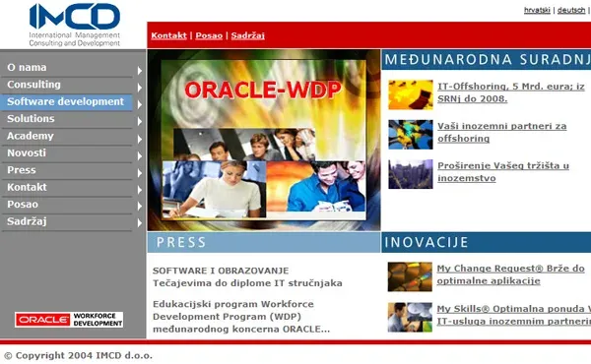Open the Oracle Workforce Development badge
This screenshot has width=591, height=364.
69,319
